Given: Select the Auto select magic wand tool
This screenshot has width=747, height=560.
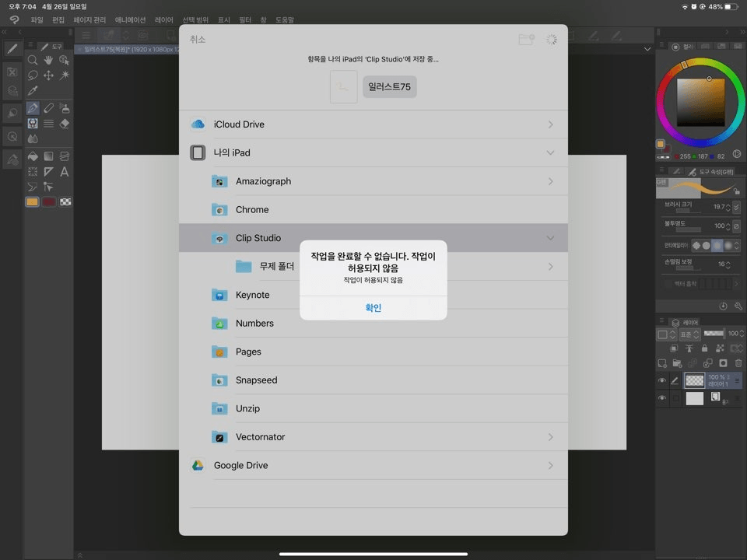Looking at the screenshot, I should [65, 75].
